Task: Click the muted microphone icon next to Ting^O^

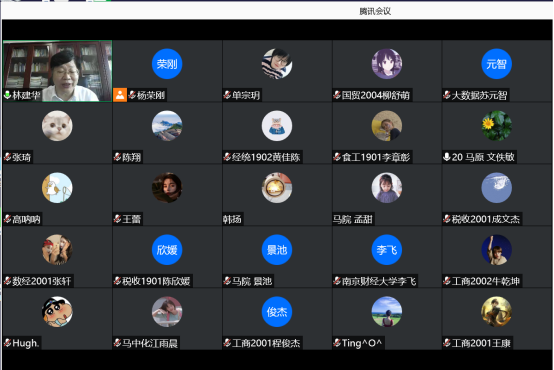Action: [337, 343]
